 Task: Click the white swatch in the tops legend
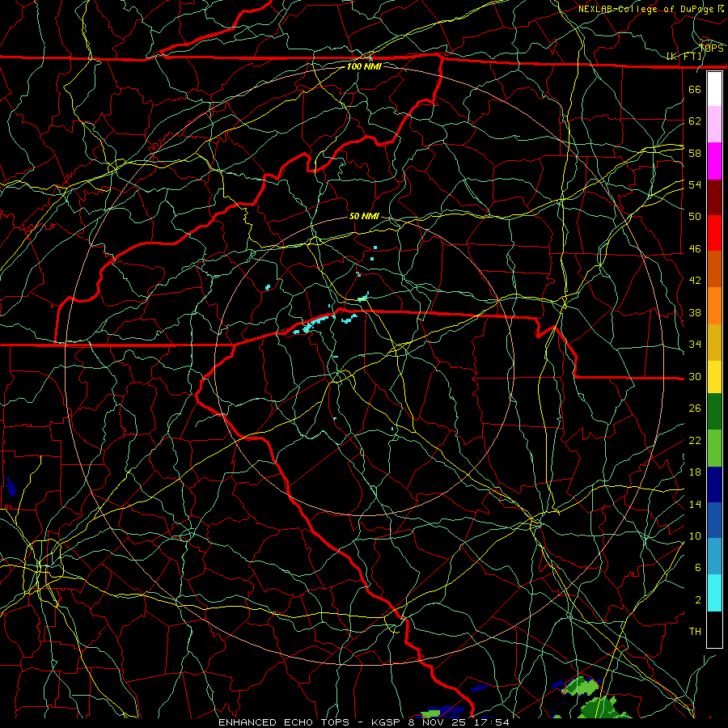pyautogui.click(x=714, y=89)
